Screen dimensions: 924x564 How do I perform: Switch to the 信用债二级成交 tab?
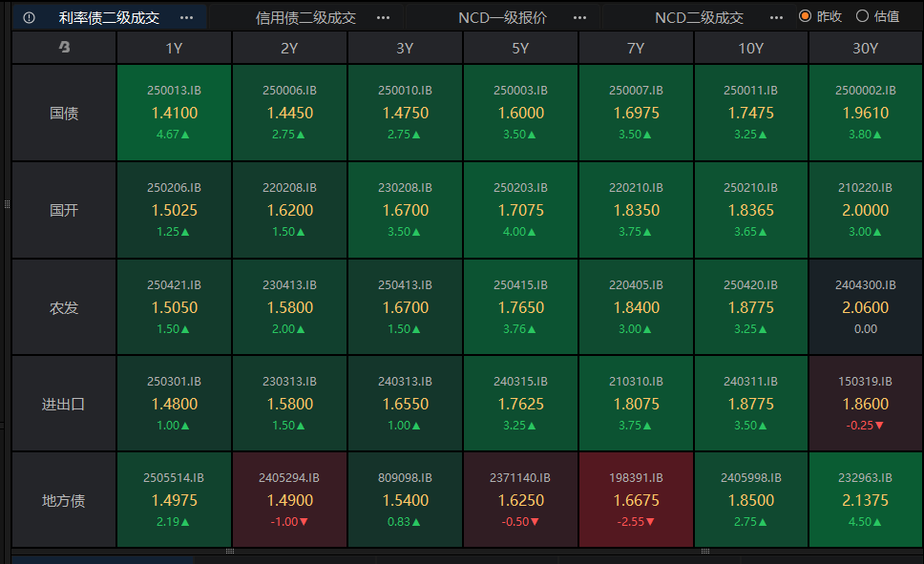click(305, 17)
